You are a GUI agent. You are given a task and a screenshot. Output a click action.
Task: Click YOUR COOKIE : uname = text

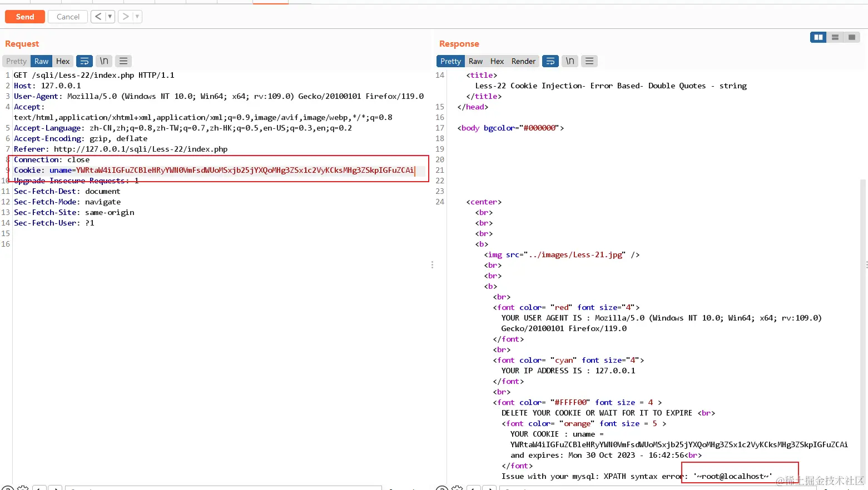(557, 434)
